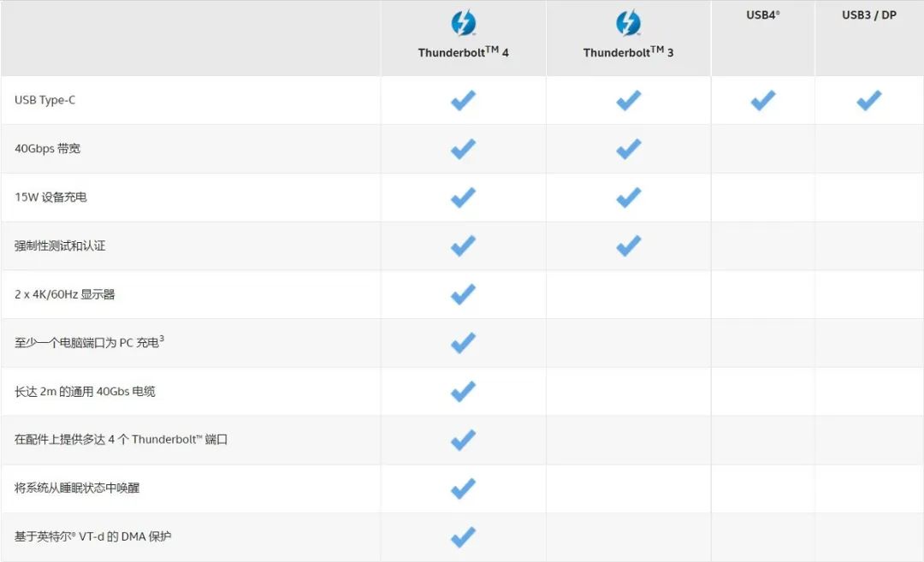This screenshot has width=924, height=562.
Task: Click the USB3 / DP column header
Action: click(x=868, y=15)
